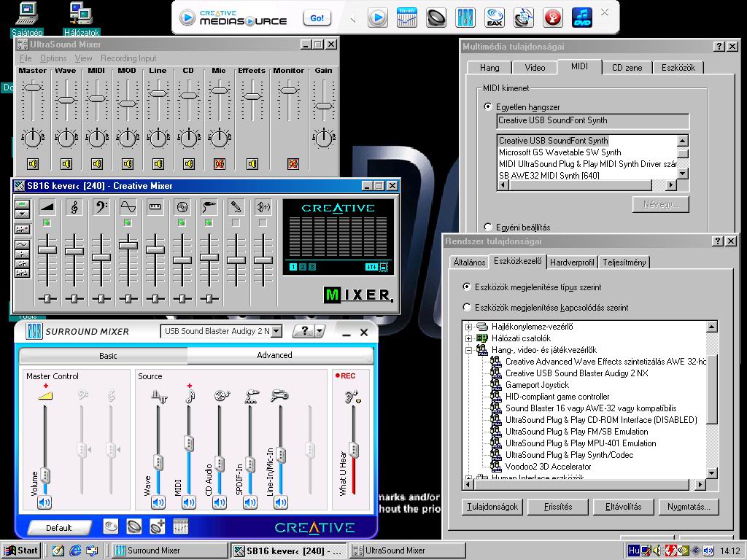Open the speaker icon in MediaSource bar
Image resolution: width=747 pixels, height=560 pixels.
pyautogui.click(x=436, y=18)
